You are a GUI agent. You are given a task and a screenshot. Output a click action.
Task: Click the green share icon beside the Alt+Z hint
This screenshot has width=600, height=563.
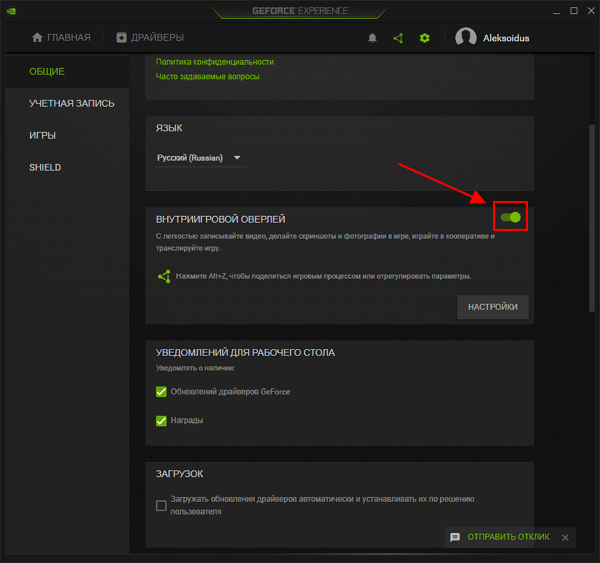tap(164, 276)
